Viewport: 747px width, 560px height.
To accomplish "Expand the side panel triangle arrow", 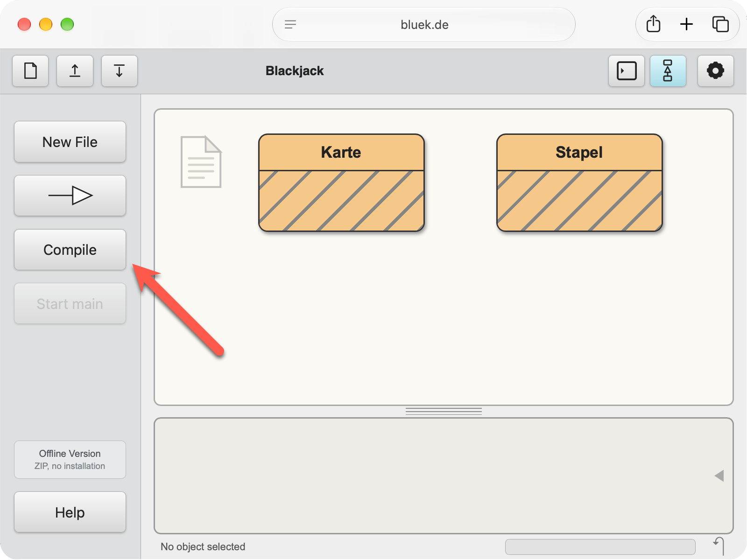I will [x=719, y=476].
